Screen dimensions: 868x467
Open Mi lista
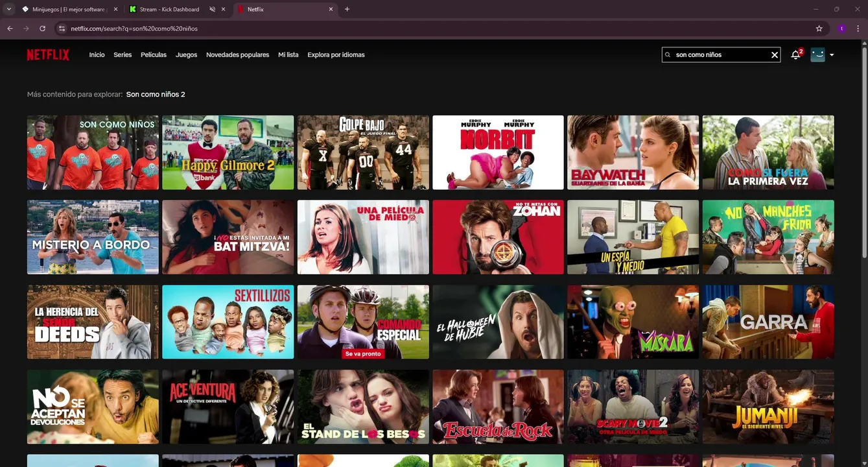288,55
